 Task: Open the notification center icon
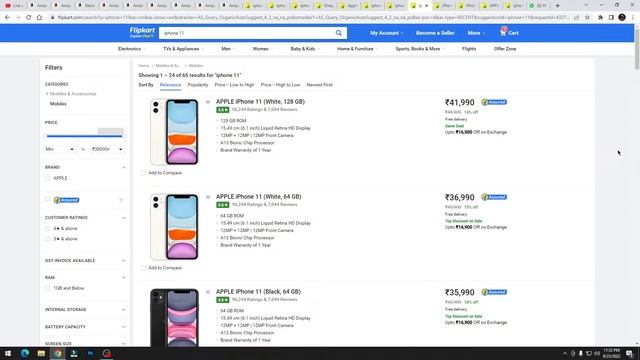630,353
